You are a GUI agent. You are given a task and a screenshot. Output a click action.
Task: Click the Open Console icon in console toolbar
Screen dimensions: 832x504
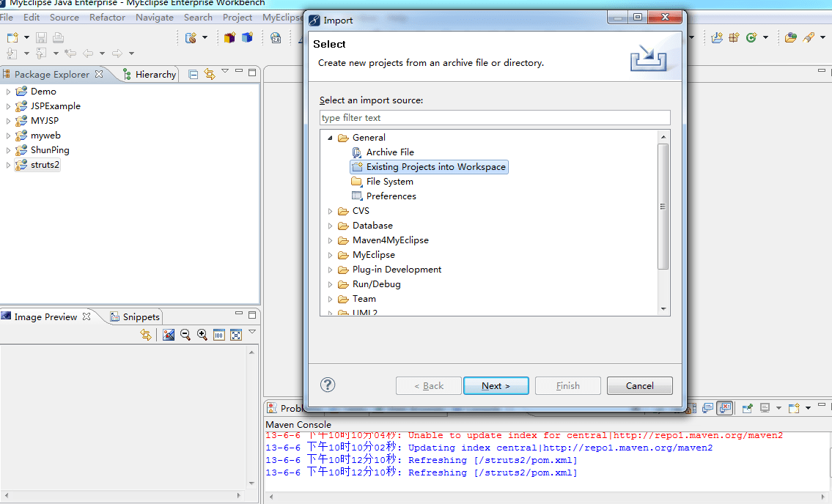click(794, 408)
